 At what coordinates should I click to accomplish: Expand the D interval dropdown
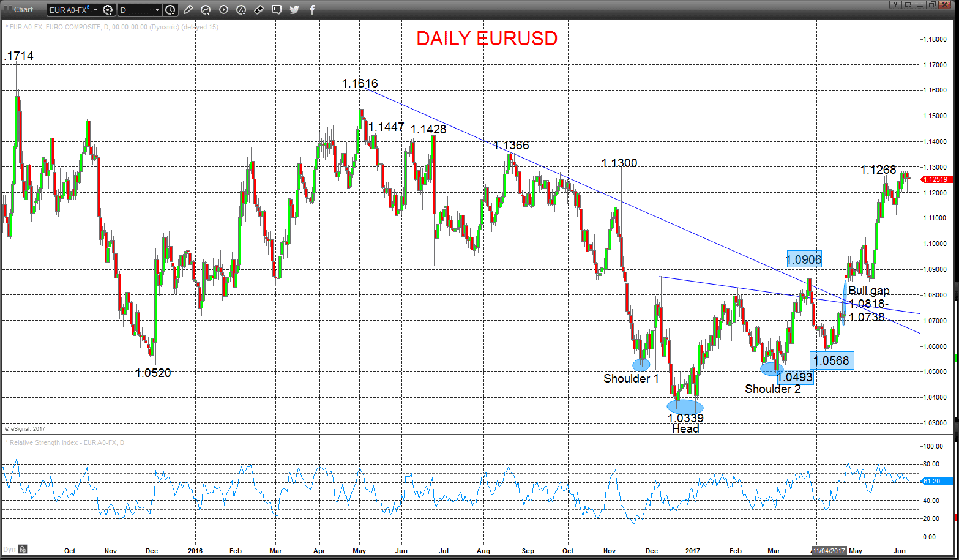tap(158, 10)
